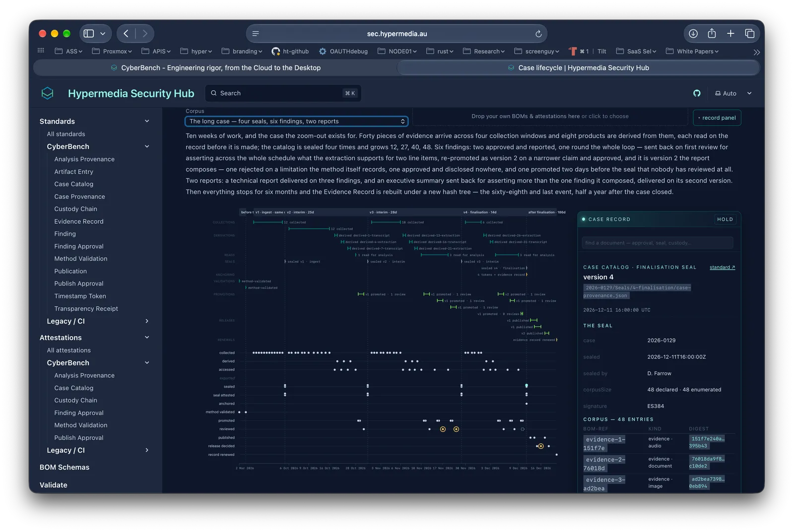This screenshot has width=794, height=532.
Task: Open the Proxmox bookmarks folder
Action: [x=112, y=51]
